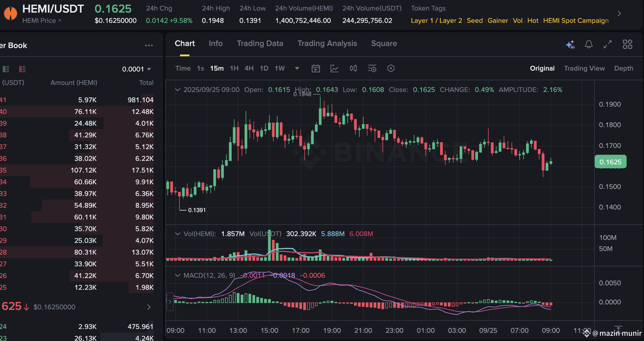Open the chart layout grid icon
This screenshot has width=644, height=341.
pos(628,44)
